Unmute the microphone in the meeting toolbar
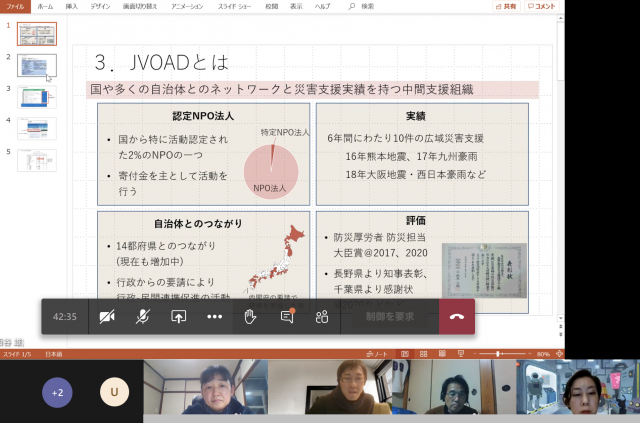Image resolution: width=640 pixels, height=423 pixels. point(142,316)
